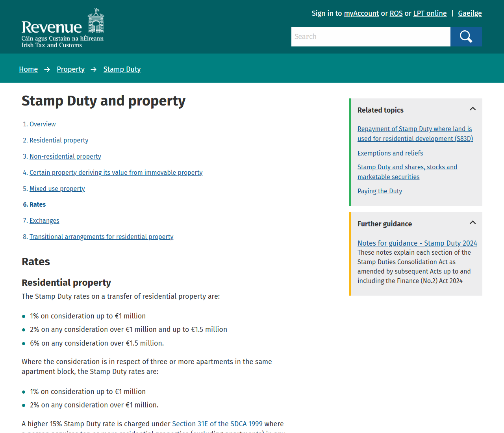Click the Related topics heading

[x=380, y=110]
